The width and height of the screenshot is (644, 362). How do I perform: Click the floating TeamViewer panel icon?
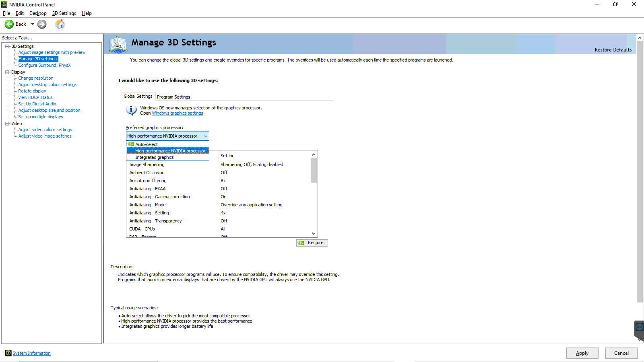[x=639, y=327]
